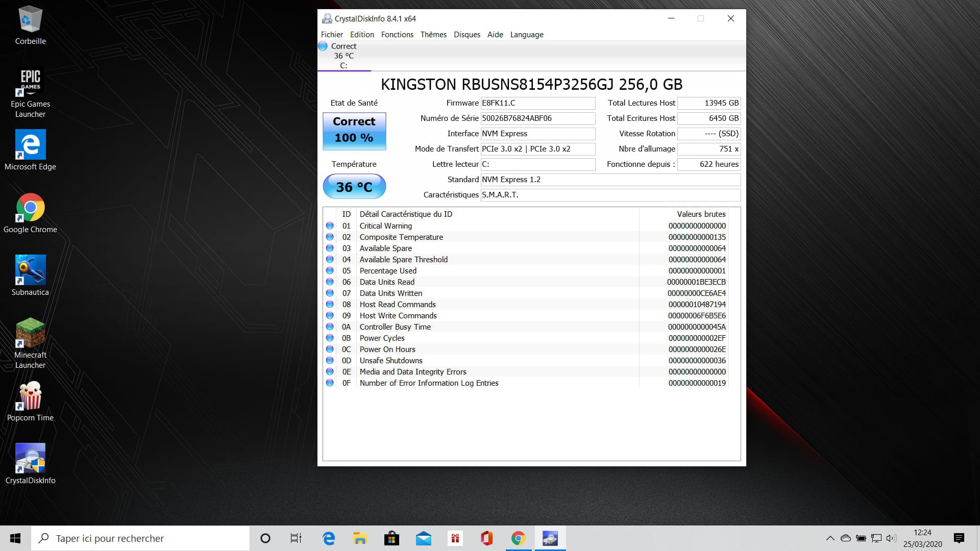Open Edge from the taskbar
This screenshot has height=551, width=980.
(329, 538)
